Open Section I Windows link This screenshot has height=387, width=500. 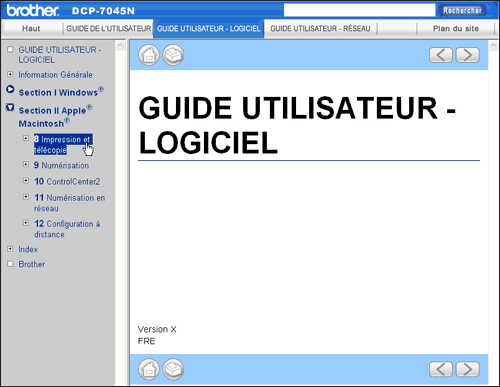coord(61,92)
